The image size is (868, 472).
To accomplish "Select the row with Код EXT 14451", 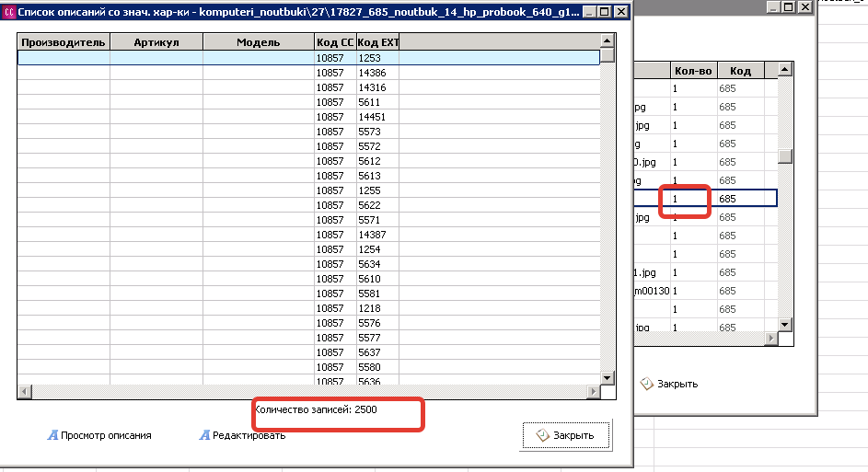I will click(x=309, y=117).
